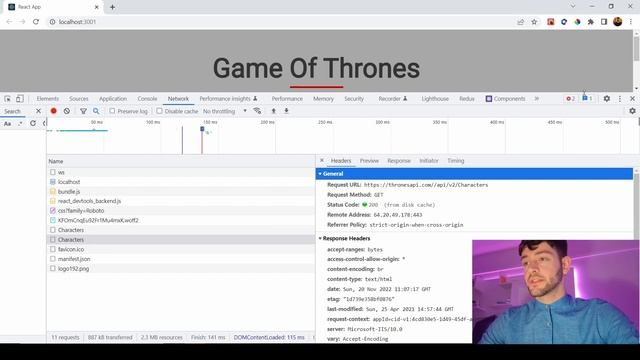
Task: Show more DevTools tabs chevron
Action: [537, 99]
